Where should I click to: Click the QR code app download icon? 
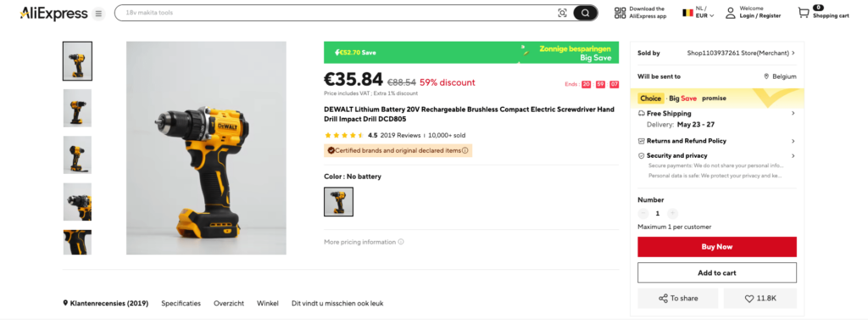(x=620, y=13)
